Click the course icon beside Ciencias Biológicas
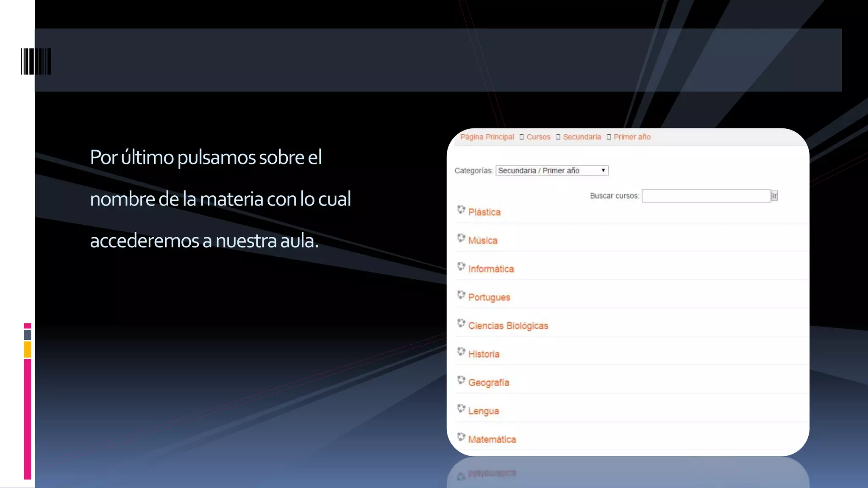This screenshot has width=868, height=488. (461, 323)
